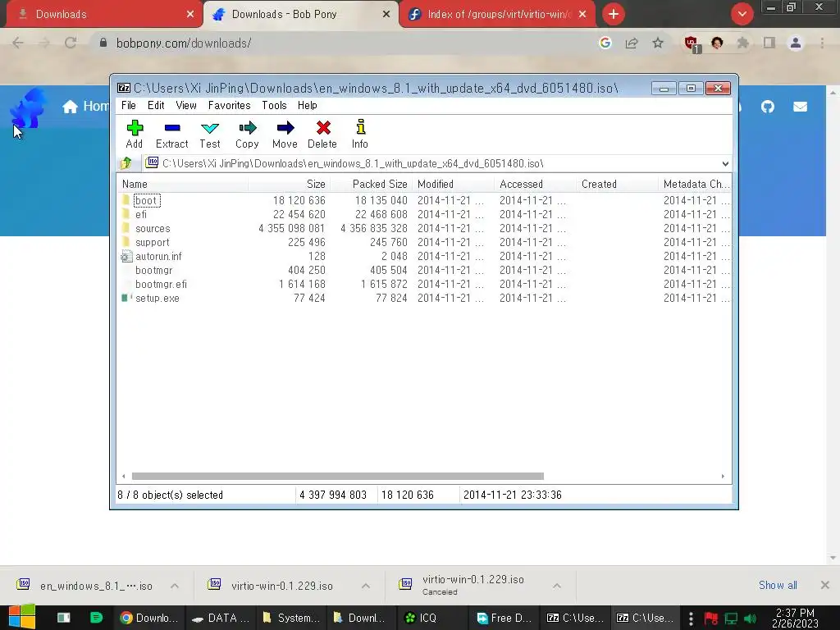Toggle the browser side panel icon
This screenshot has height=630, width=840.
click(x=769, y=43)
